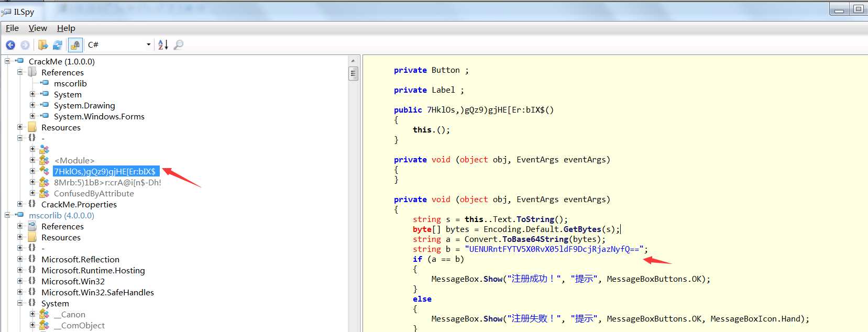Image resolution: width=868 pixels, height=332 pixels.
Task: Expand the CrackMe.Properties namespace
Action: [20, 204]
